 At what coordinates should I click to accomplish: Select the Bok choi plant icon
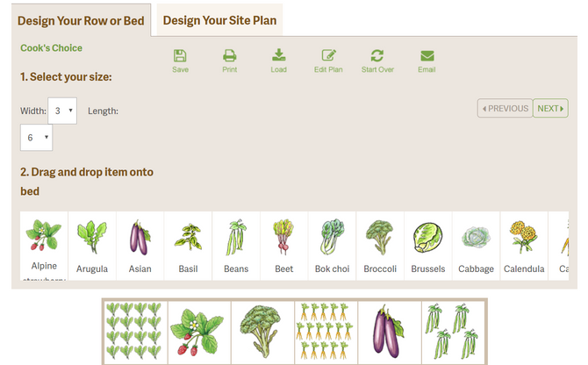click(x=332, y=246)
